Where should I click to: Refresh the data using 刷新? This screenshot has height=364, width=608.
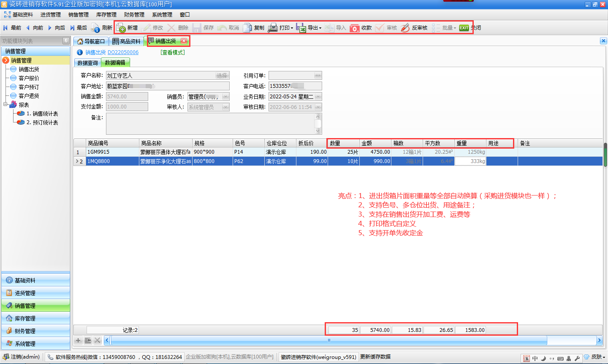(102, 28)
